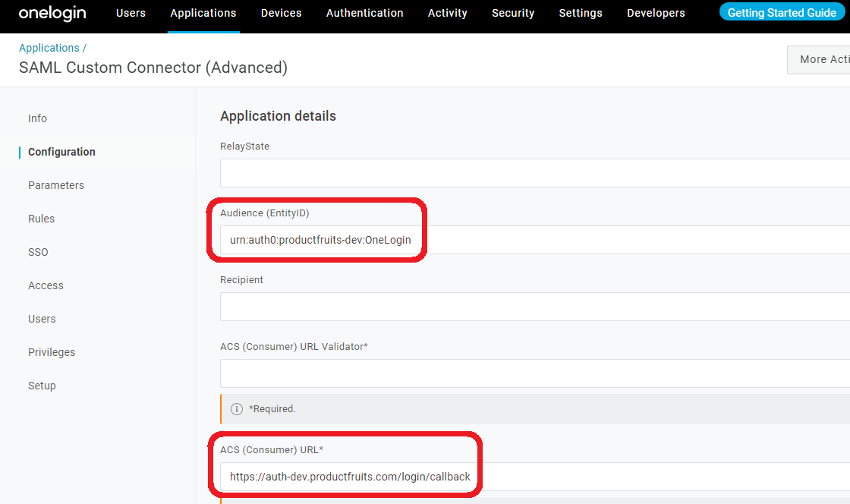The height and width of the screenshot is (504, 850).
Task: Click the ACS (Consumer) URL Validator* label
Action: [294, 346]
